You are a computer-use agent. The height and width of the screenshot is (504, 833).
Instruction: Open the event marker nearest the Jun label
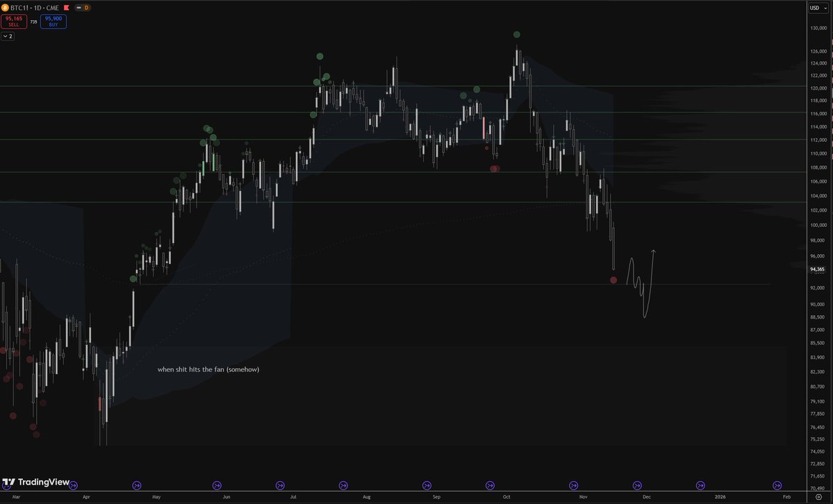pos(217,485)
